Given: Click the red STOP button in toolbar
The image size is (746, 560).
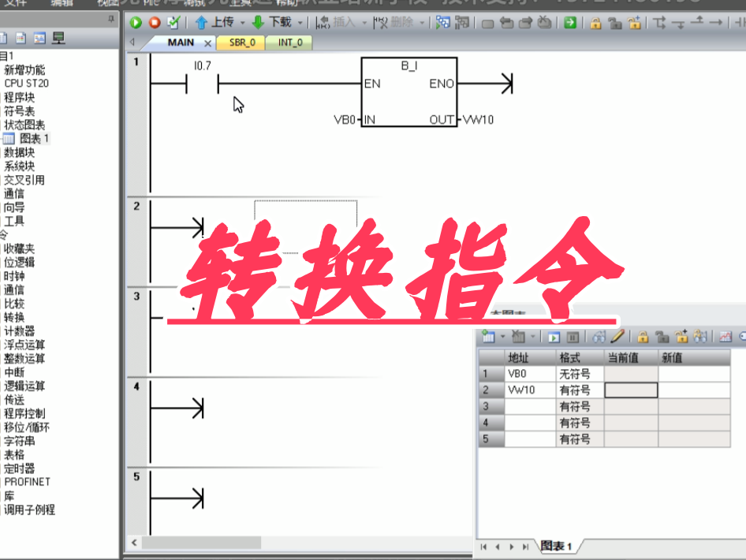Looking at the screenshot, I should tap(155, 23).
